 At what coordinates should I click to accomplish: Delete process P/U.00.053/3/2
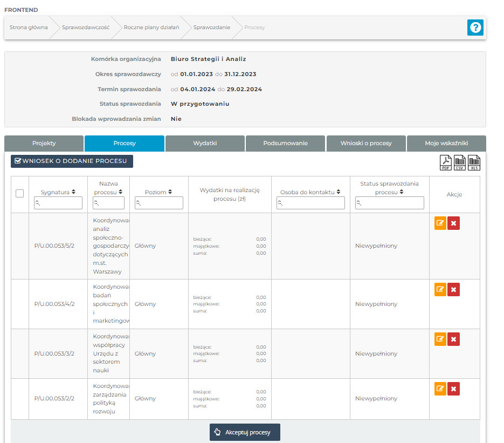(453, 339)
